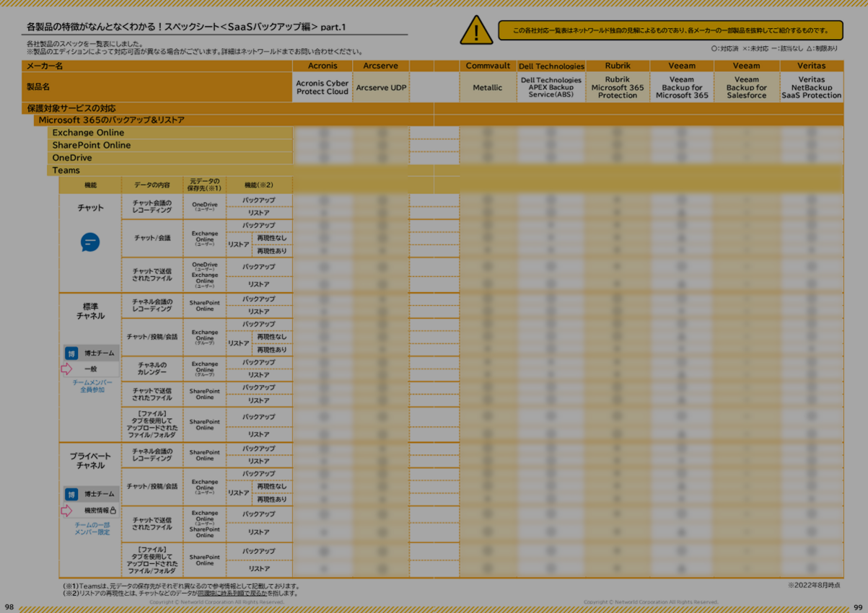Click the 一般 channel label
Viewport: 868px width, 613px height.
pos(90,369)
